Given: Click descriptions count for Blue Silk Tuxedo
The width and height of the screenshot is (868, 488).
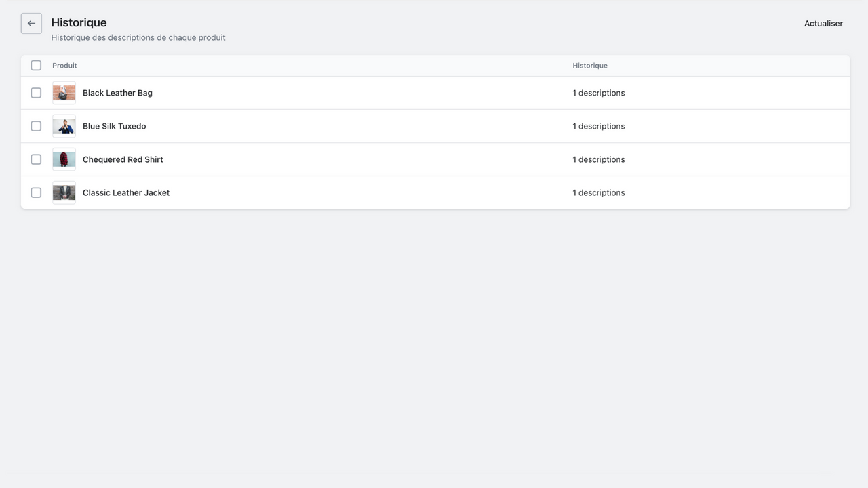Looking at the screenshot, I should click(x=599, y=126).
